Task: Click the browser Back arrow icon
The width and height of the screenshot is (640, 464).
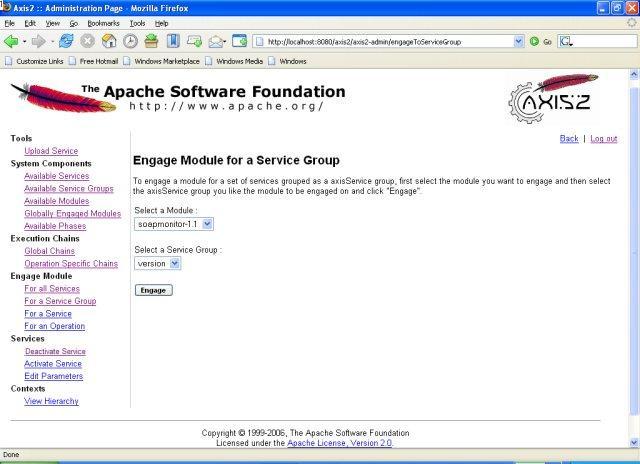Action: 12,41
